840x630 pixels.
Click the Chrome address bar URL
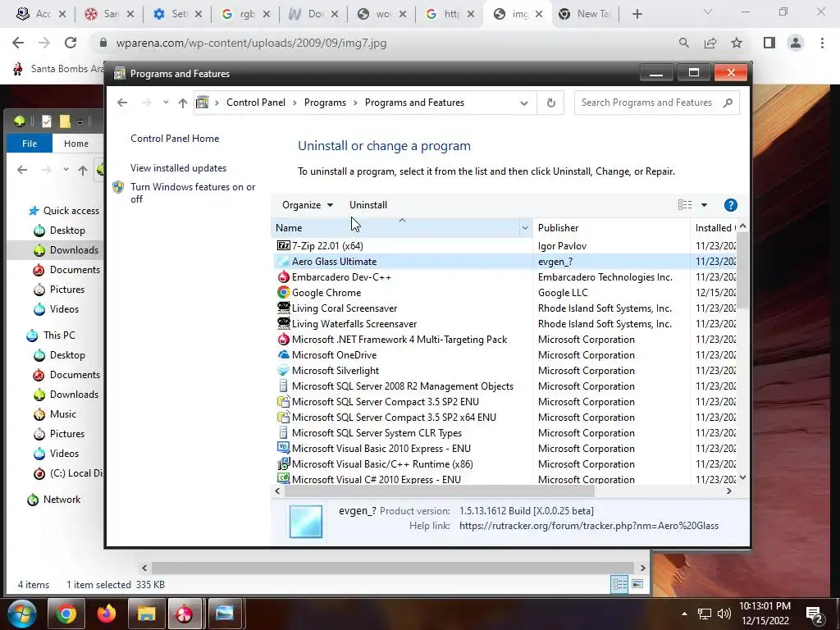pos(251,43)
